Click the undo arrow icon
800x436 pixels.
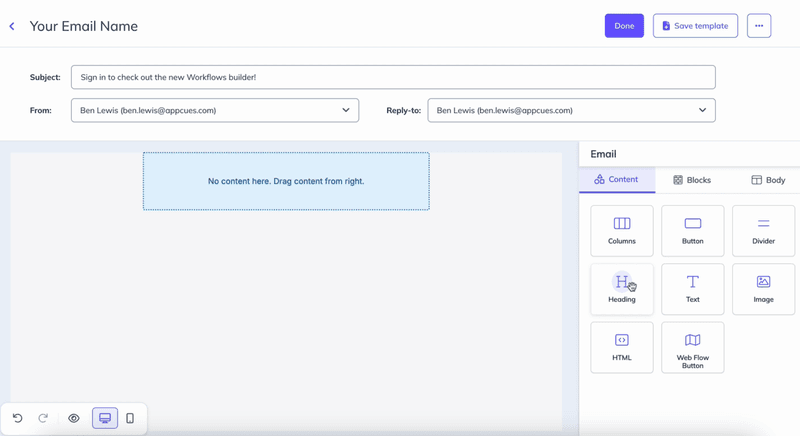click(x=18, y=418)
